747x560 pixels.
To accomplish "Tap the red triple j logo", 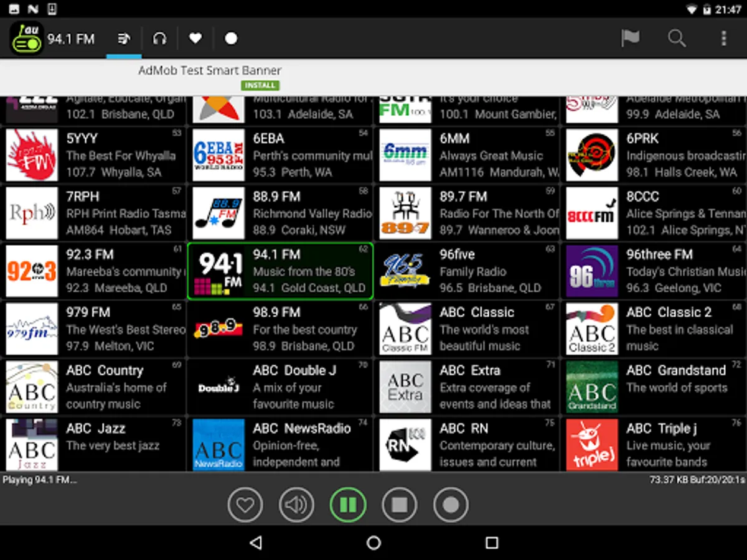I will point(592,444).
